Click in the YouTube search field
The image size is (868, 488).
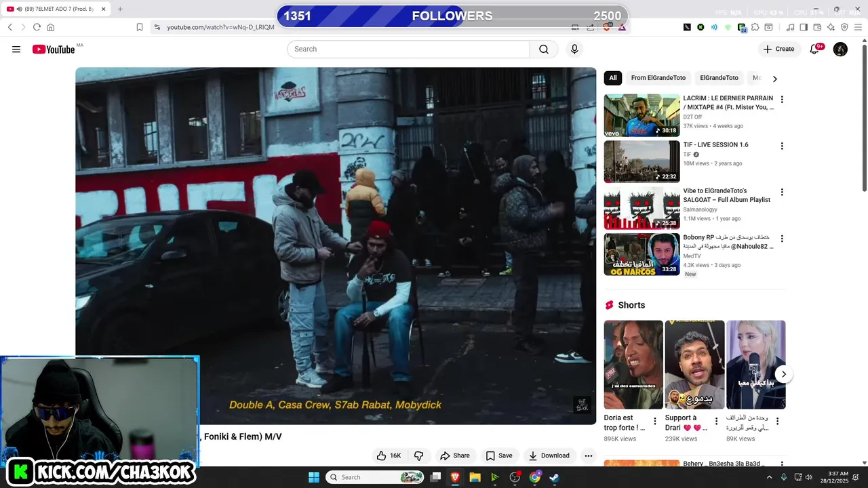(x=408, y=49)
